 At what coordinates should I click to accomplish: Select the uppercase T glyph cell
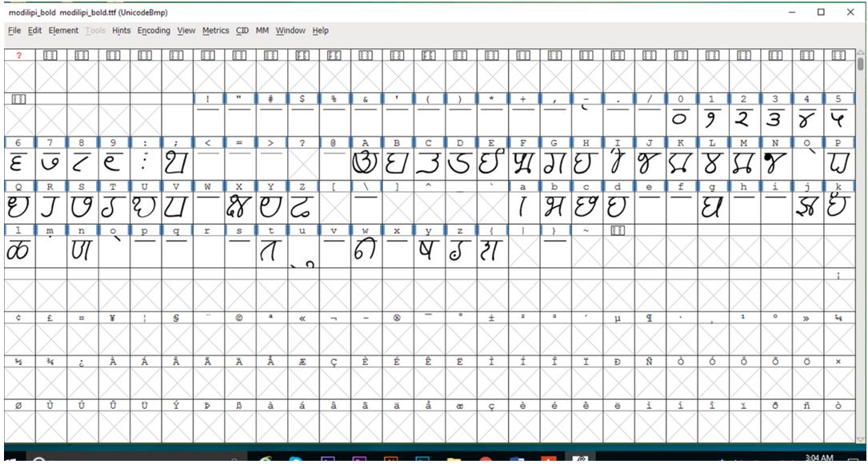coord(114,207)
